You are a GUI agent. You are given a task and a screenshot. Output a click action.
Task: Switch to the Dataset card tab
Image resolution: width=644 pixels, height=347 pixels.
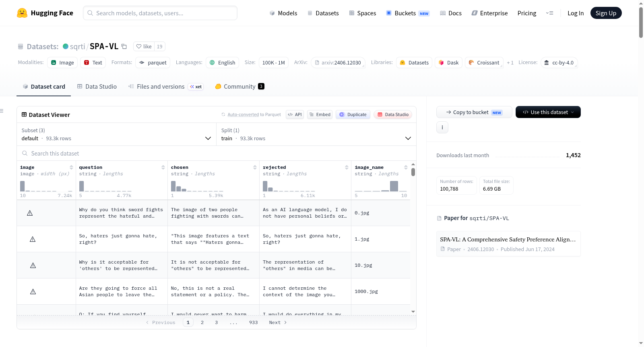pos(44,86)
